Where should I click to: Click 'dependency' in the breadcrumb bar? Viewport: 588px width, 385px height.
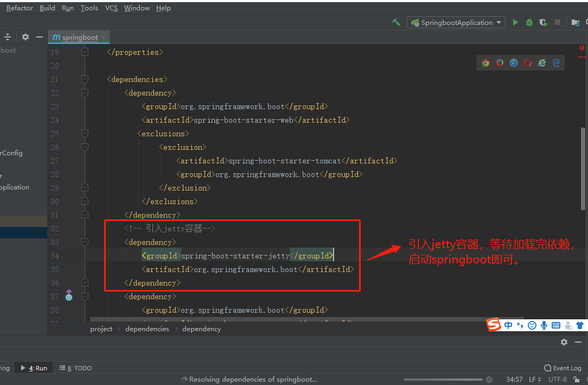[201, 329]
